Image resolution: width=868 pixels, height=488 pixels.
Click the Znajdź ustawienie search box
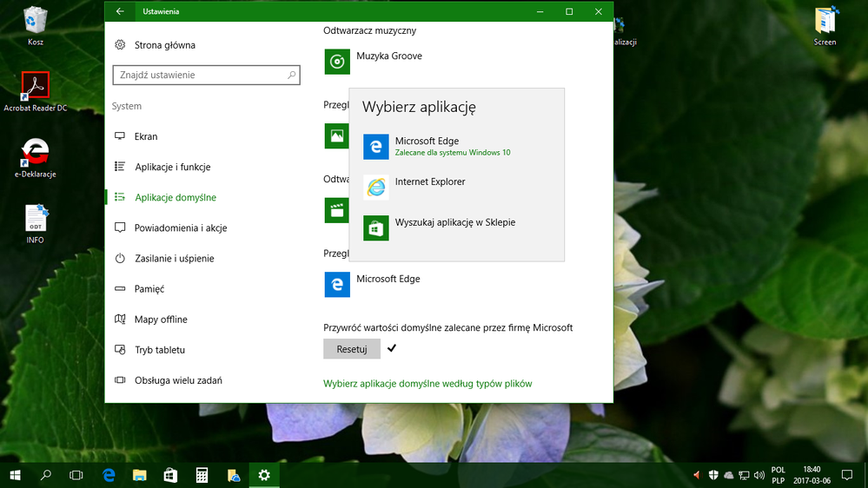click(200, 76)
